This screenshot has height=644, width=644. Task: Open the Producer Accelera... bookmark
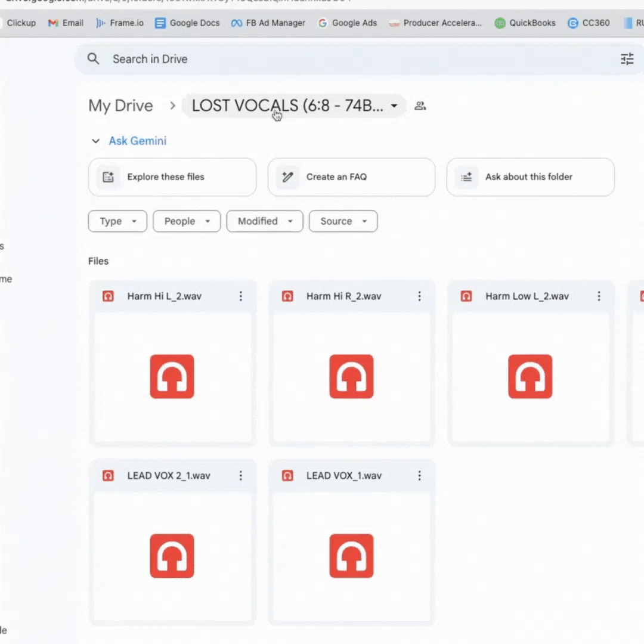click(435, 23)
